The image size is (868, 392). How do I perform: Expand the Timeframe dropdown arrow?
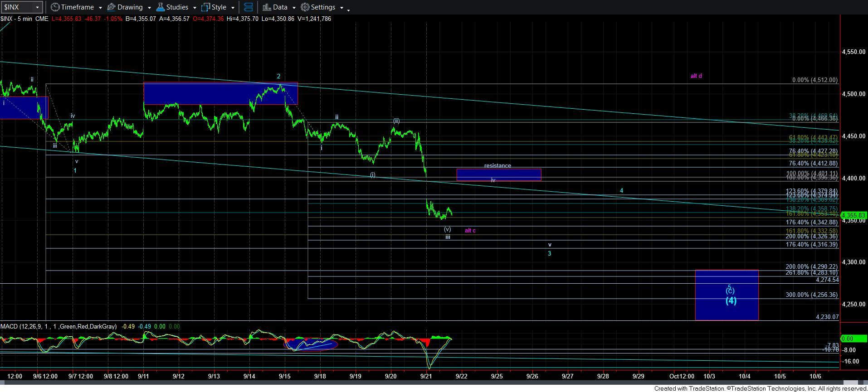100,8
